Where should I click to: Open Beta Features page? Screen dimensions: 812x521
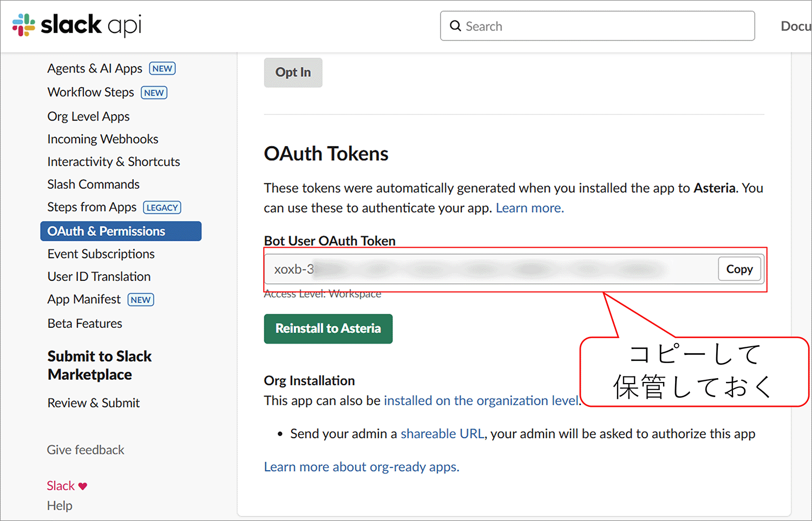(85, 324)
